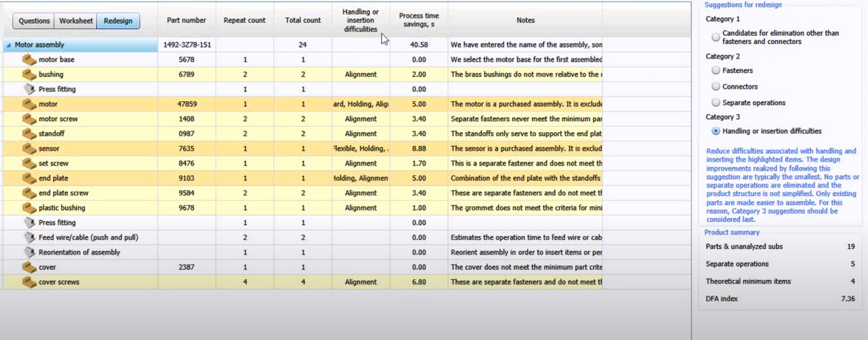Click the note starting "Combination of the end plate"
The image size is (868, 340).
pyautogui.click(x=525, y=178)
